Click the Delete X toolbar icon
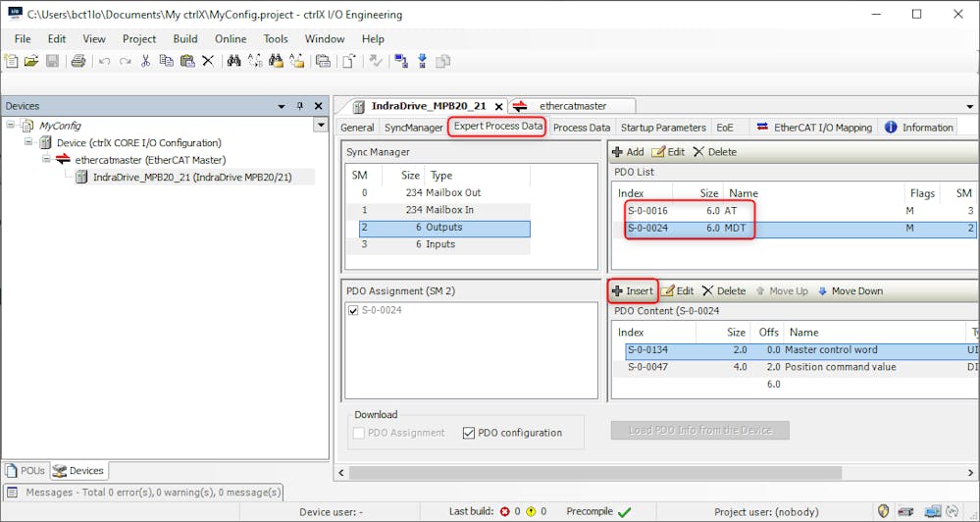Screen dimensions: 980x522 coord(208,61)
